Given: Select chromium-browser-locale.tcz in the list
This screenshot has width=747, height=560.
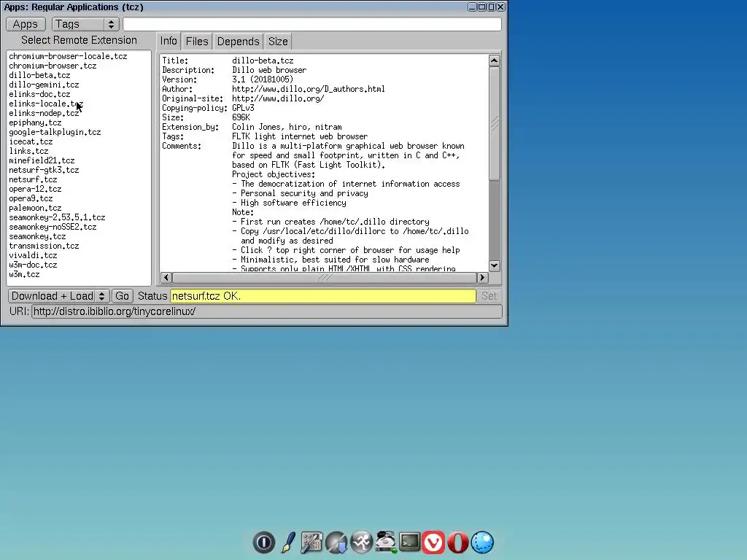Looking at the screenshot, I should pos(79,56).
